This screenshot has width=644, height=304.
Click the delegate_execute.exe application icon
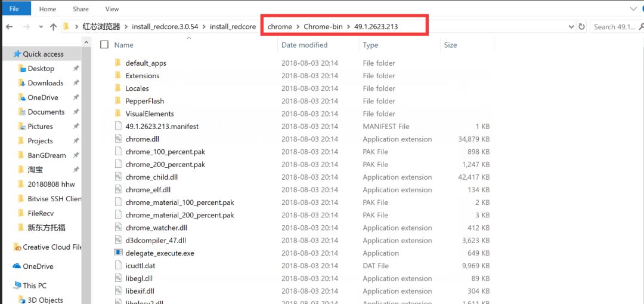tap(119, 253)
